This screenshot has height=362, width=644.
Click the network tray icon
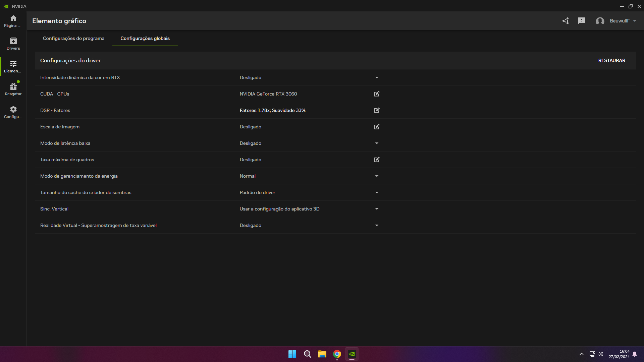point(592,354)
